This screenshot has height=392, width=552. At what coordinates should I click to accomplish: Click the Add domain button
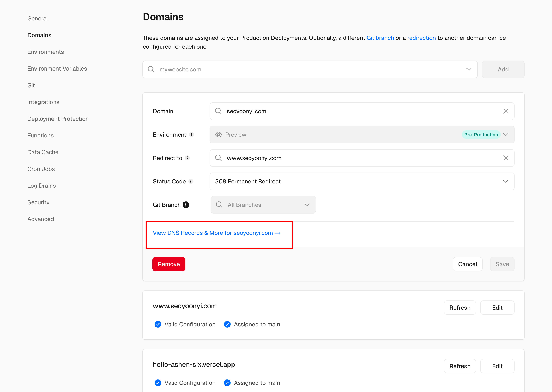503,69
